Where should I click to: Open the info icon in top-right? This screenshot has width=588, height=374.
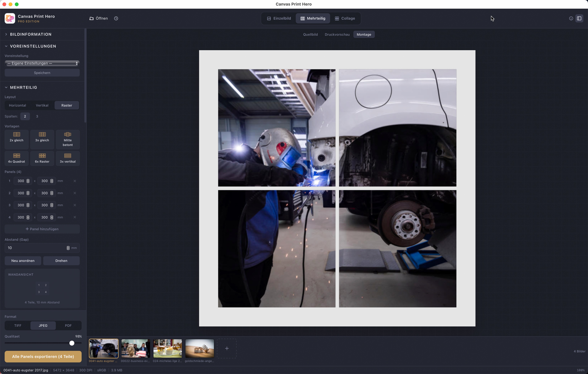click(x=571, y=18)
